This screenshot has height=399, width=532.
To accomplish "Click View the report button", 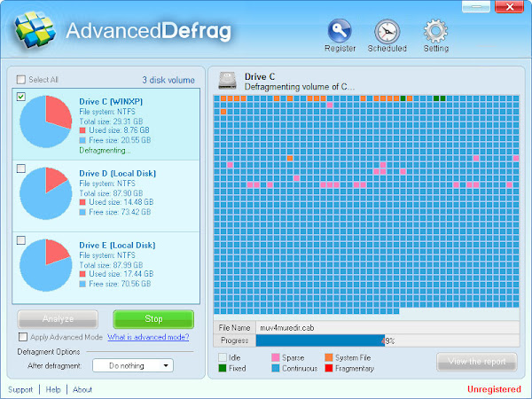I will pos(477,362).
